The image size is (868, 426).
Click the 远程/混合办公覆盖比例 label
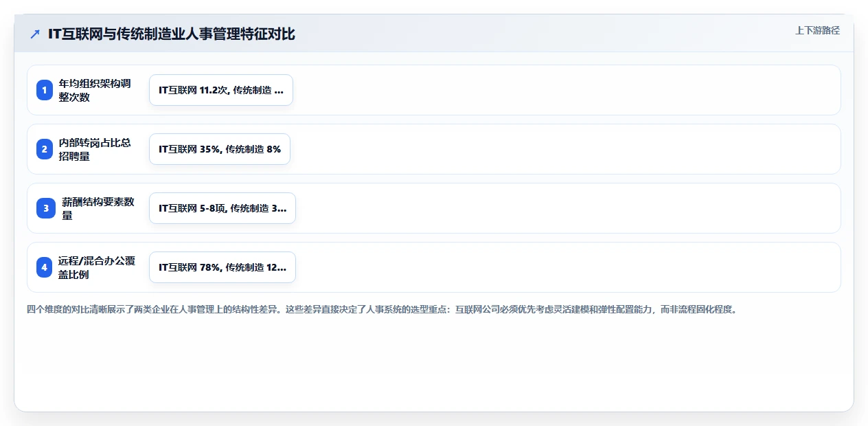[x=97, y=267]
